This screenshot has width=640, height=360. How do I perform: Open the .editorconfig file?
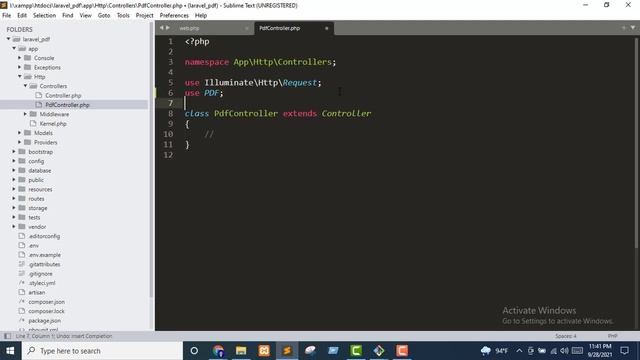point(44,236)
